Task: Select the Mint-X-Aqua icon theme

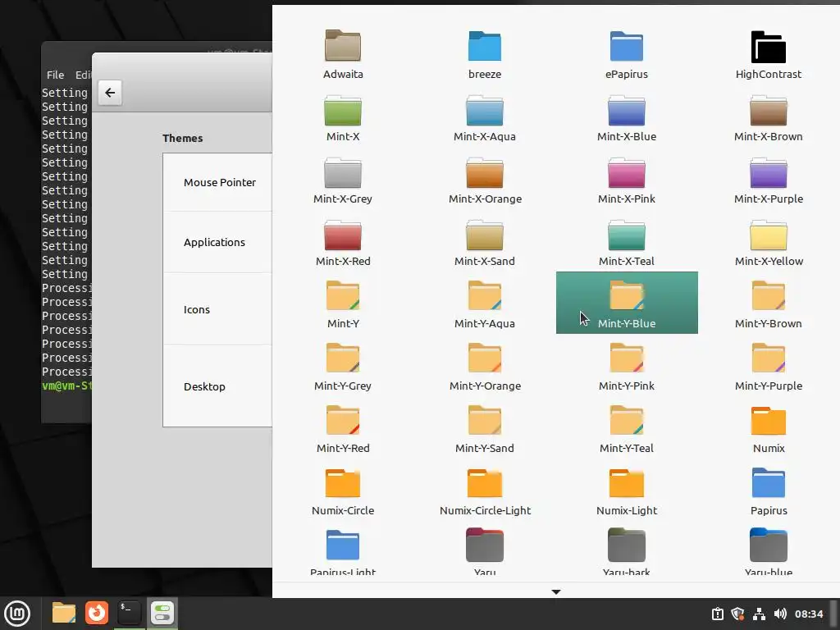Action: (485, 116)
